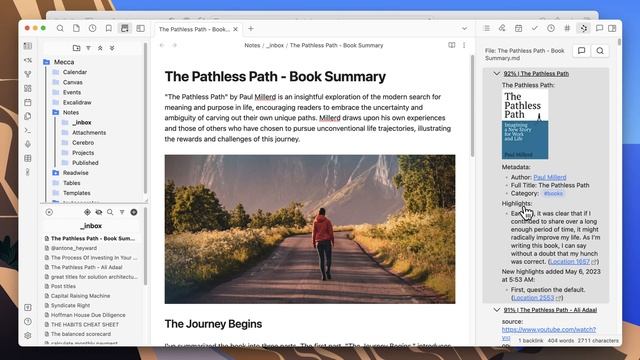Click the circled dot icon in file list toolbar
The height and width of the screenshot is (360, 640).
(49, 212)
